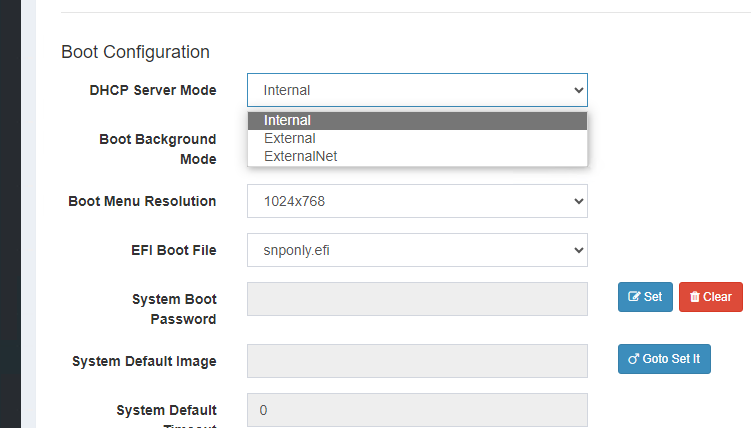Click the red Clear password button
The width and height of the screenshot is (751, 428).
(x=711, y=297)
